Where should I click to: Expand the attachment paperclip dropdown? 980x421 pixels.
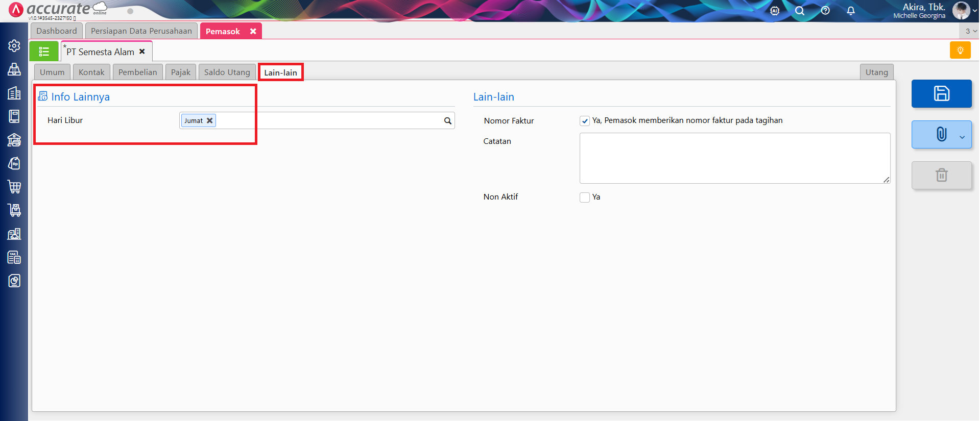pyautogui.click(x=962, y=137)
